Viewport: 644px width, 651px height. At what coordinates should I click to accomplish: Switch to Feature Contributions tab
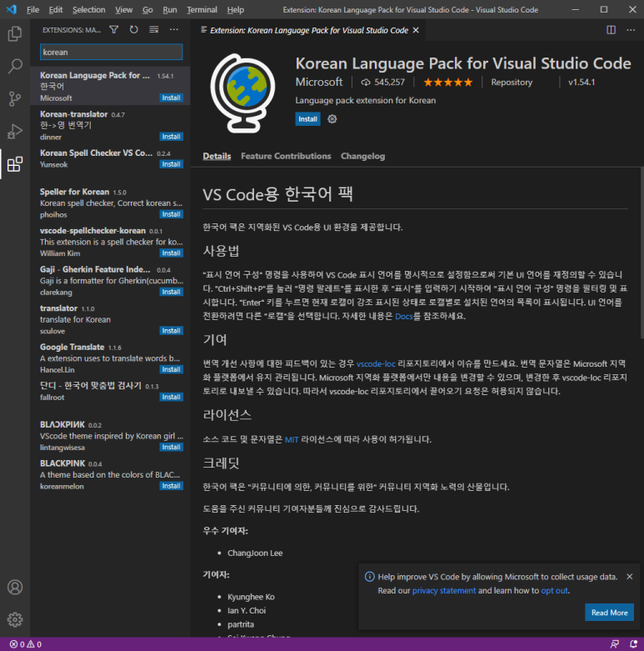[x=286, y=157]
